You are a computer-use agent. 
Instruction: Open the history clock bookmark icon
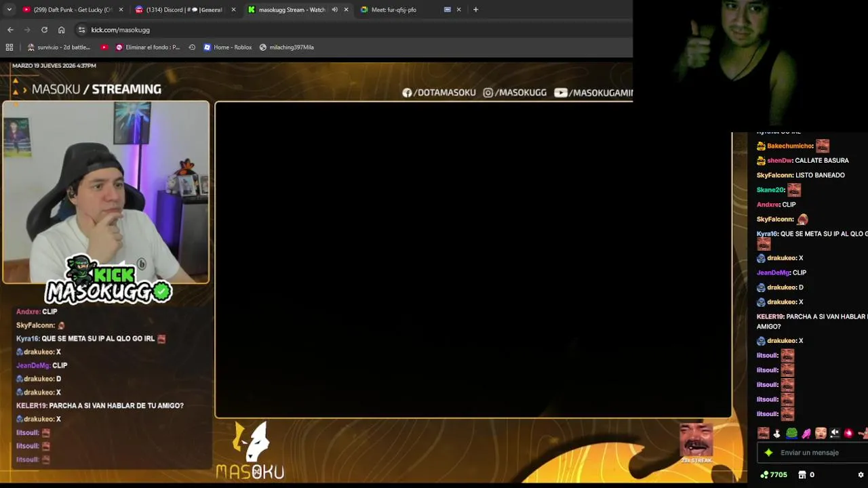192,47
